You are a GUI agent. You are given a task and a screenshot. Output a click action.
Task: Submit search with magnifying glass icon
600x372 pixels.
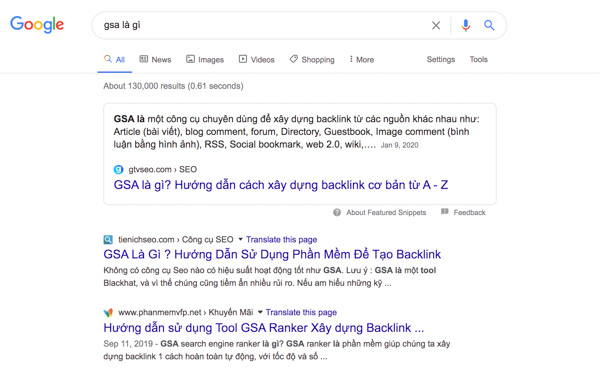[489, 25]
